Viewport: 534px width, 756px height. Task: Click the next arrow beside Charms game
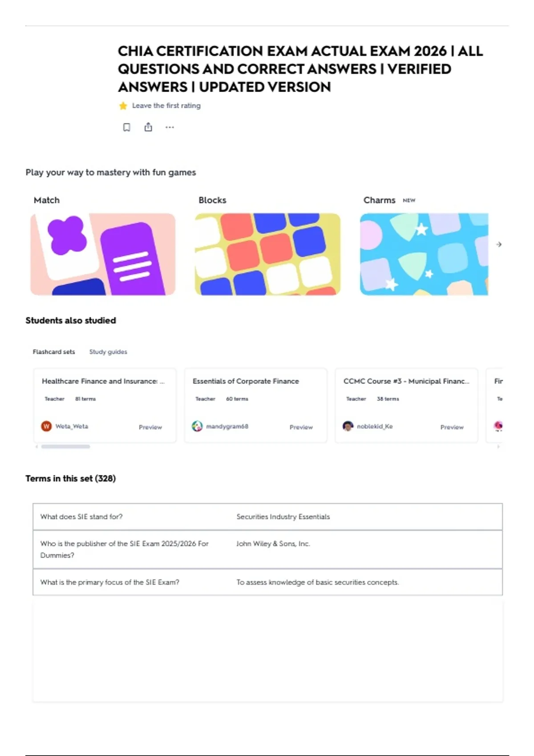coord(499,244)
